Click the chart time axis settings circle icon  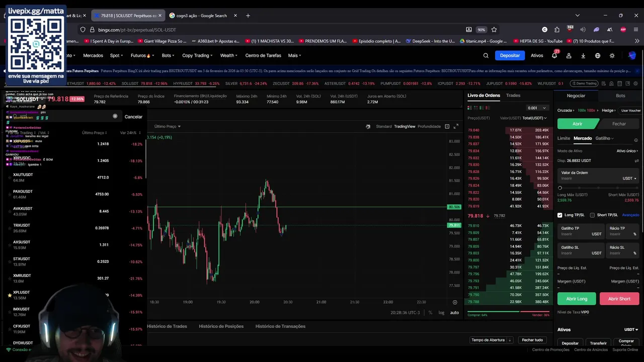tap(455, 302)
